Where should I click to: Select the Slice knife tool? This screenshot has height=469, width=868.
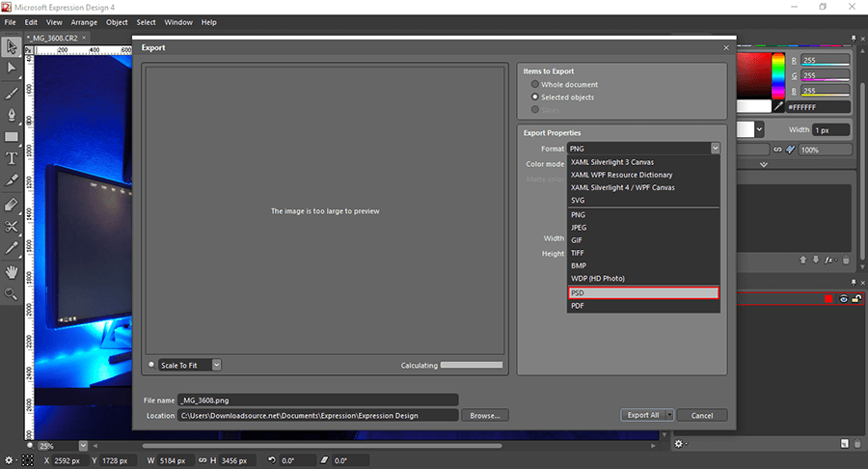click(x=11, y=180)
